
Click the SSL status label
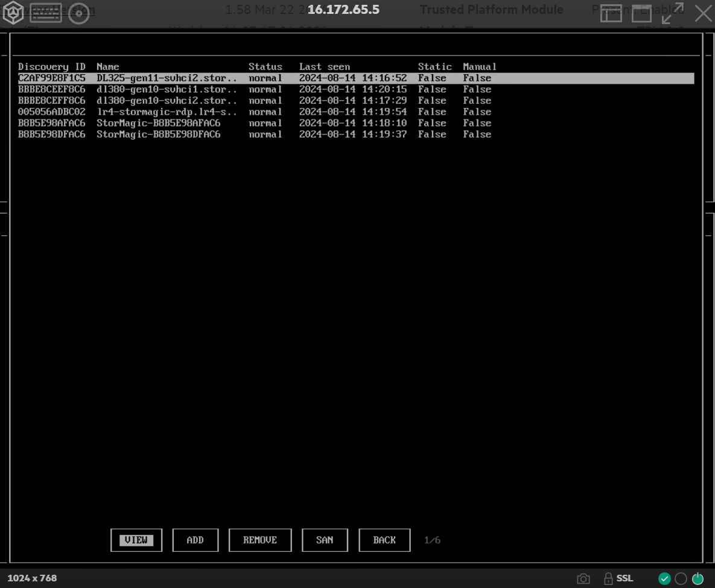[x=624, y=578]
